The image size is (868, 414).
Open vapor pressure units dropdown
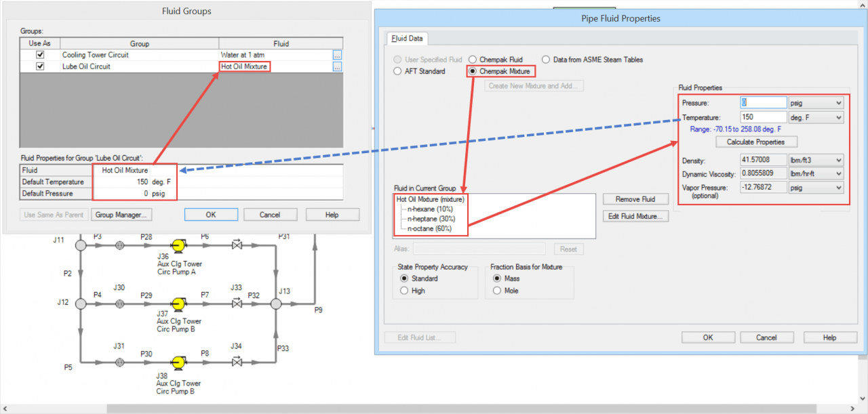point(816,188)
